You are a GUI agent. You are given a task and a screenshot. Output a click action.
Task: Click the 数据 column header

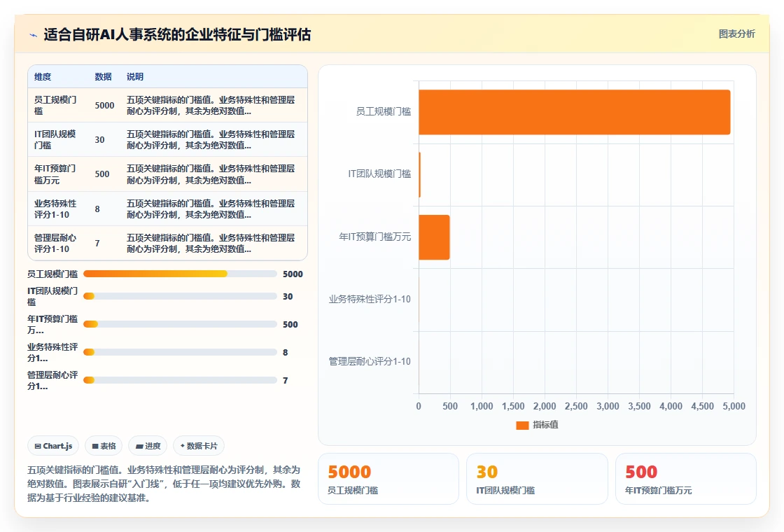pyautogui.click(x=103, y=77)
